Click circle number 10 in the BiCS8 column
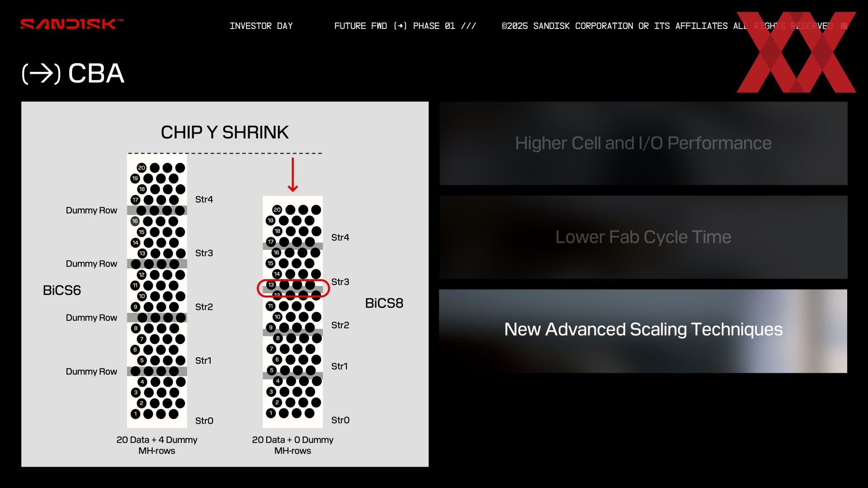This screenshot has height=488, width=868. coord(277,317)
